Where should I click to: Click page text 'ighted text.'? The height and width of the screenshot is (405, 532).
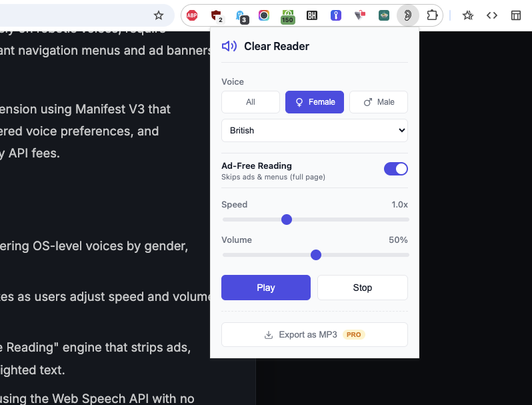(32, 370)
